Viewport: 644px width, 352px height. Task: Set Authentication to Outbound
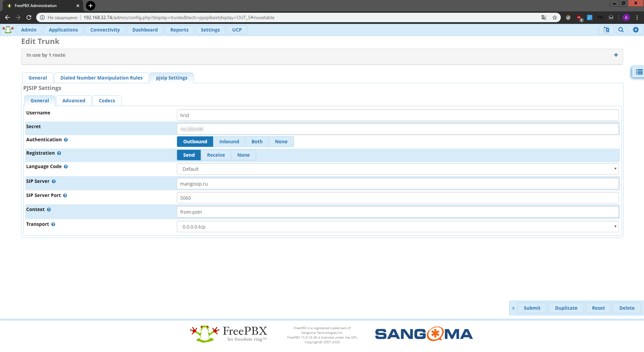(x=195, y=142)
